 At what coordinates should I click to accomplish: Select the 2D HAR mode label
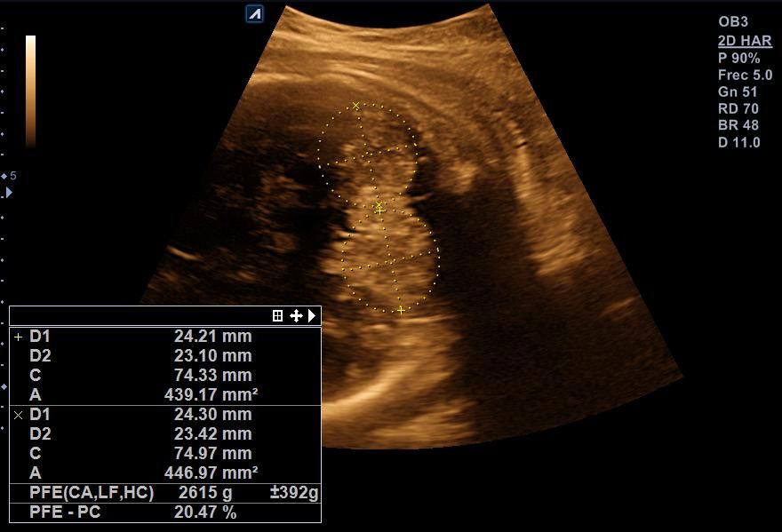[x=744, y=41]
